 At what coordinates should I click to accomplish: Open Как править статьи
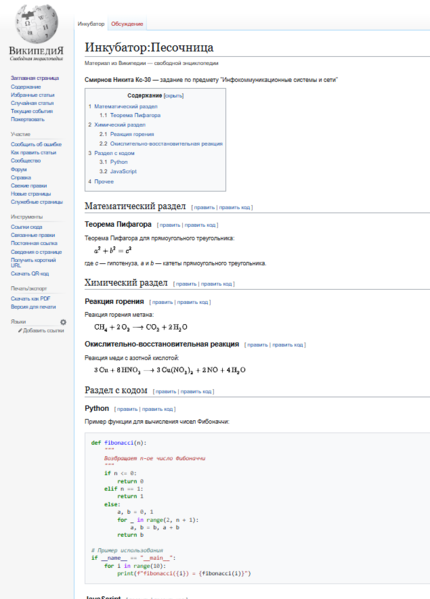pyautogui.click(x=33, y=152)
